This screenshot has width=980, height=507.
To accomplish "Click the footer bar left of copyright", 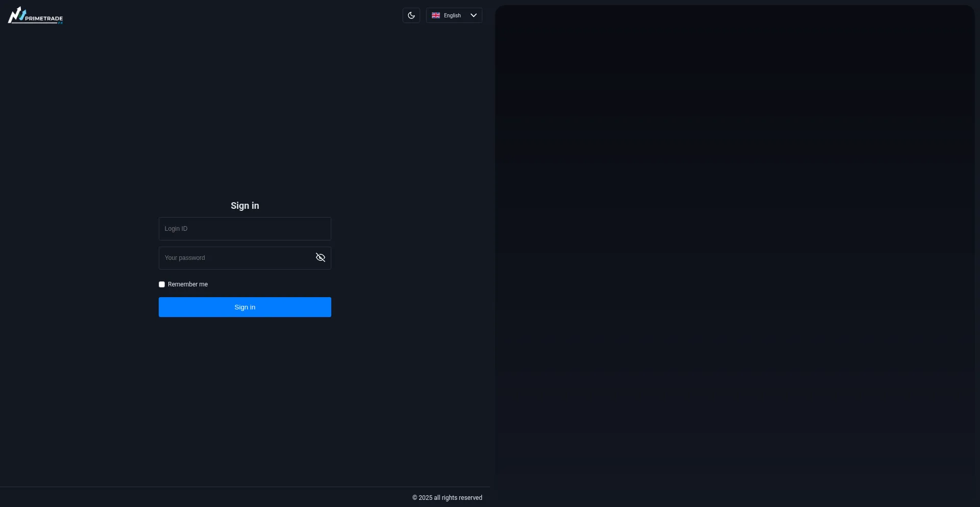I will click(x=204, y=497).
